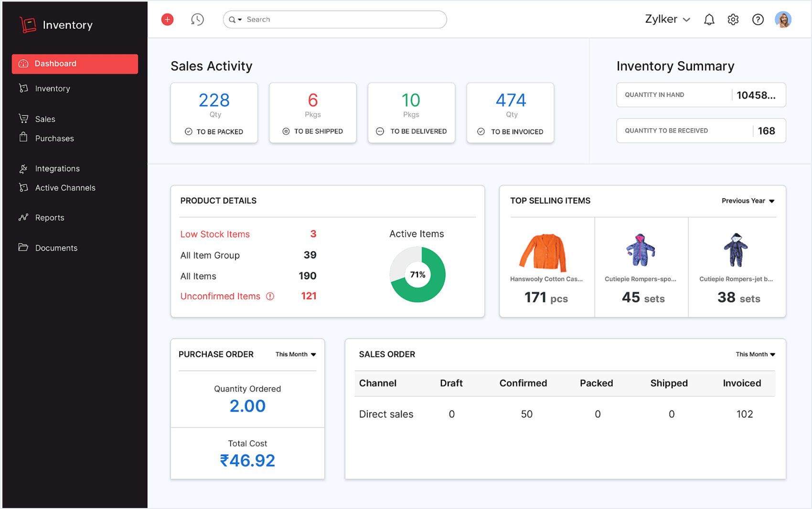Screen dimensions: 812x509
Task: Expand the Zylker organization dropdown
Action: pos(667,19)
